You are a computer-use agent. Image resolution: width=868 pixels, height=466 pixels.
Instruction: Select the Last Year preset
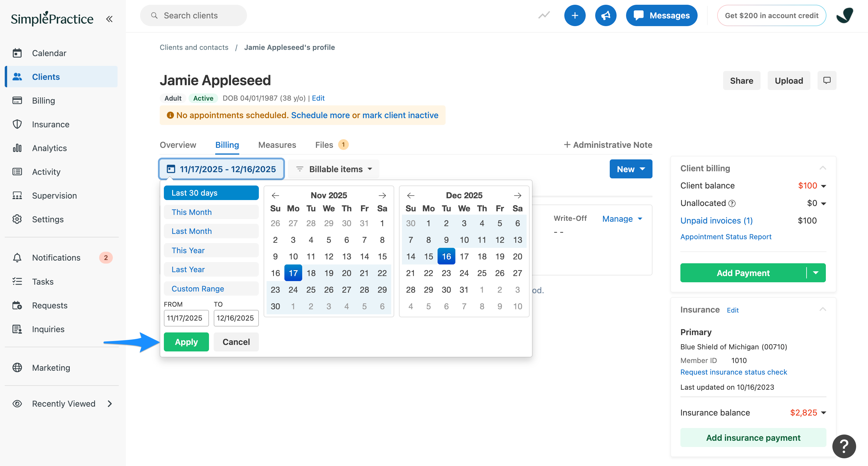(x=211, y=269)
